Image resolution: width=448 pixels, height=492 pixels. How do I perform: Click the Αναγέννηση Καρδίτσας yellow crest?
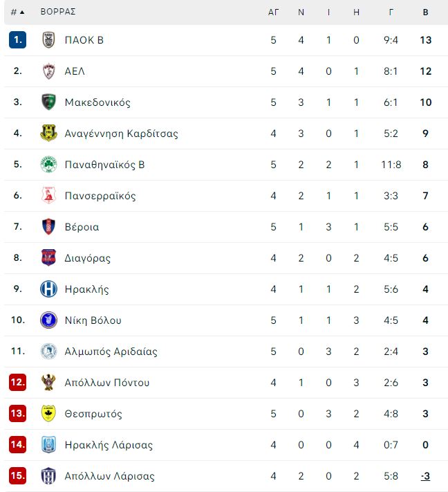coord(48,134)
